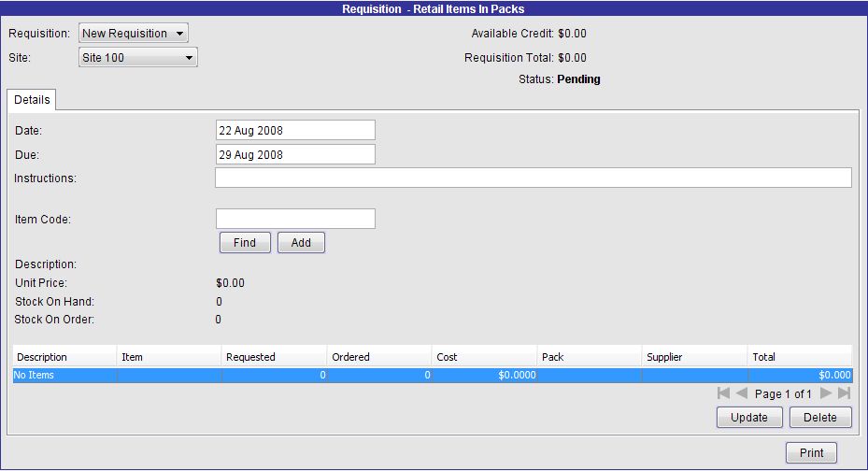Image resolution: width=868 pixels, height=471 pixels.
Task: Click the Item Code field
Action: pos(295,219)
